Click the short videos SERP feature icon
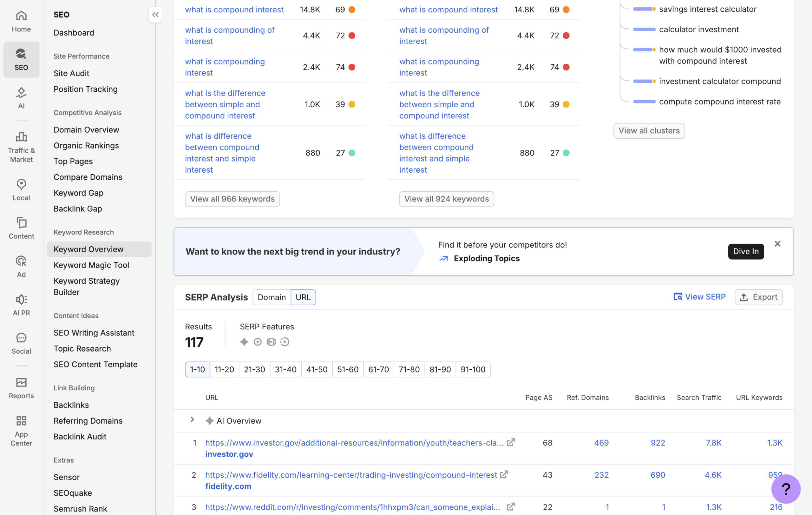 pyautogui.click(x=285, y=342)
